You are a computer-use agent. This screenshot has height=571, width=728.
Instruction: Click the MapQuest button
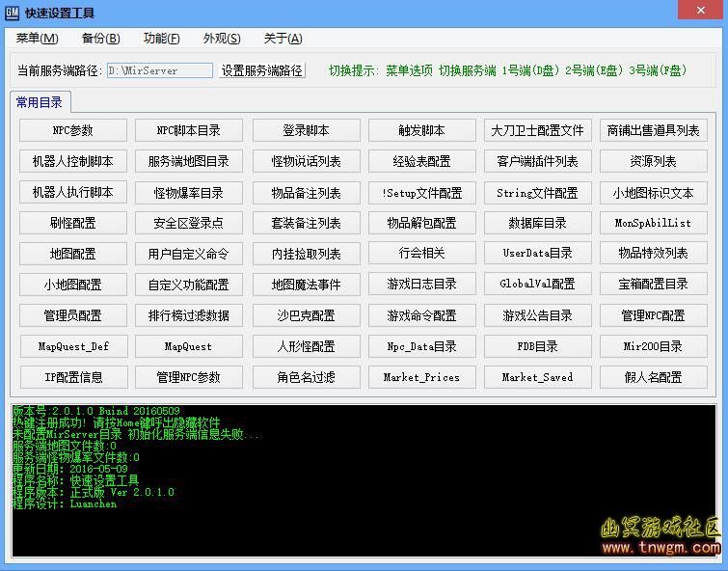tap(188, 346)
